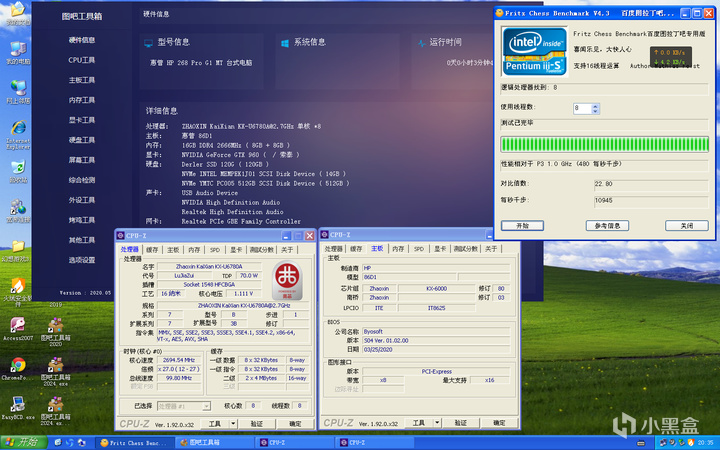Click 确定 button in right CPU-Z window
Viewport: 720px width, 450px height.
click(x=499, y=422)
